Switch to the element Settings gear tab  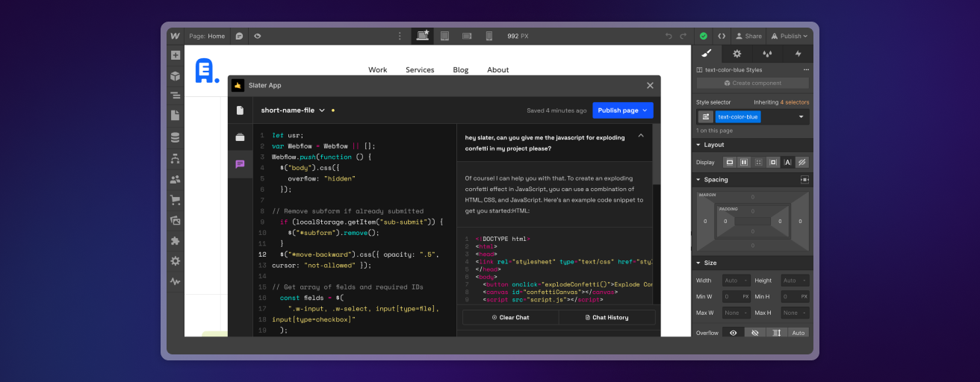click(737, 54)
